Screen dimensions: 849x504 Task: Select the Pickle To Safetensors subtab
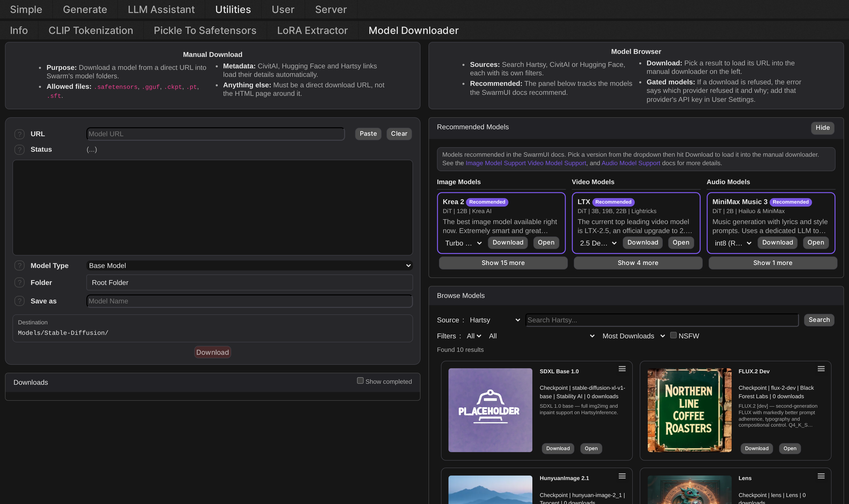pos(205,30)
